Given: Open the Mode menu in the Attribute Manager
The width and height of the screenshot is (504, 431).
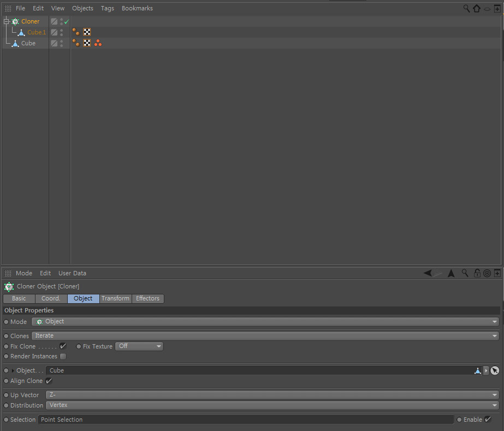Looking at the screenshot, I should click(x=24, y=273).
